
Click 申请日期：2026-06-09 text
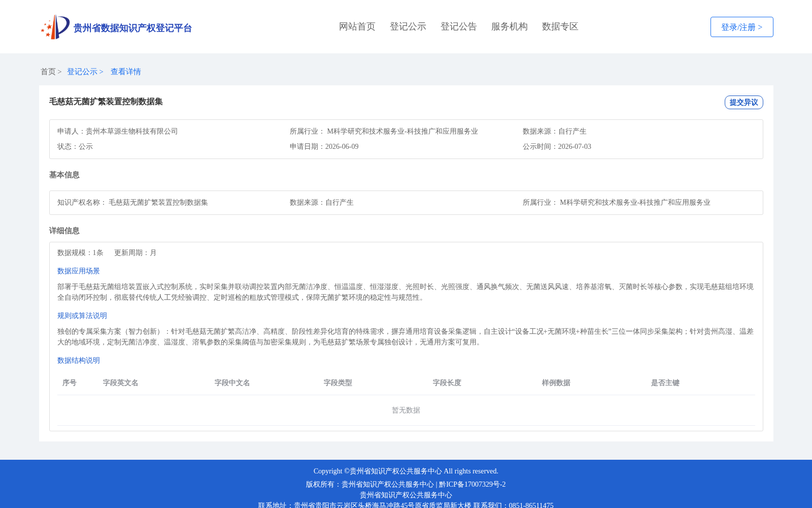coord(324,146)
